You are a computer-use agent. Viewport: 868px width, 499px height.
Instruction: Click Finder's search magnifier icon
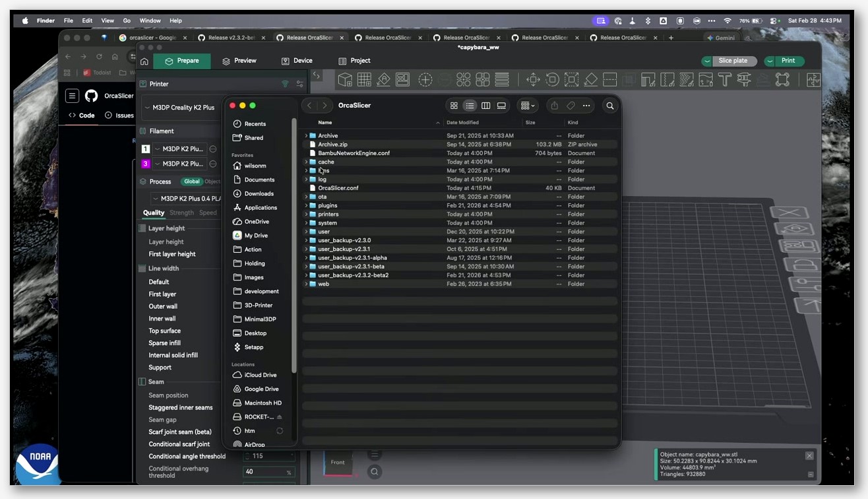(610, 106)
